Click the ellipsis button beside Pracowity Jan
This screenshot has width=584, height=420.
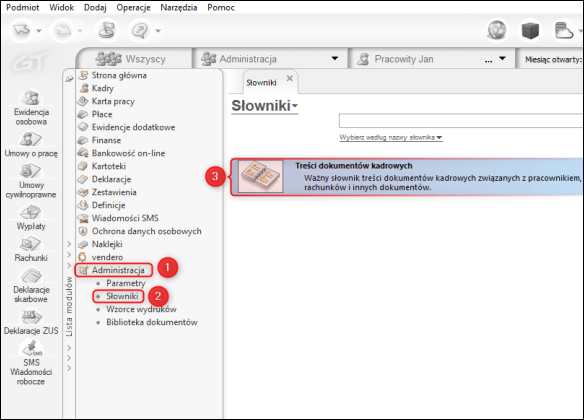pos(488,60)
